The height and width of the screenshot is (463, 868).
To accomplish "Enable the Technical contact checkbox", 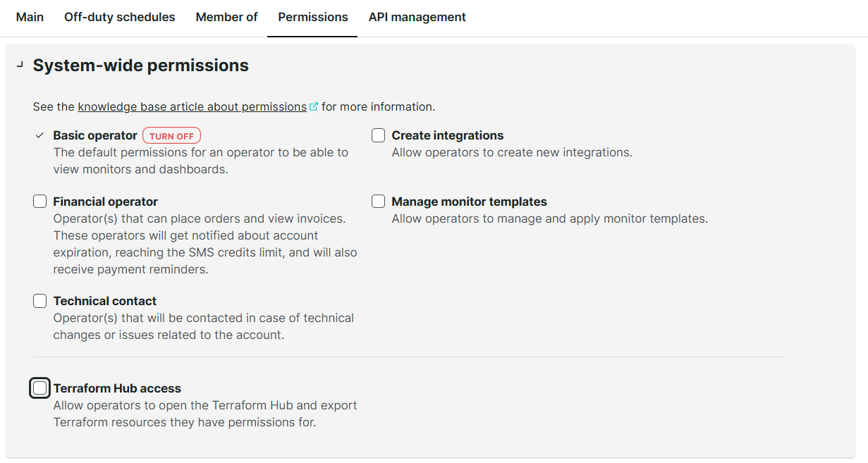I will 40,301.
